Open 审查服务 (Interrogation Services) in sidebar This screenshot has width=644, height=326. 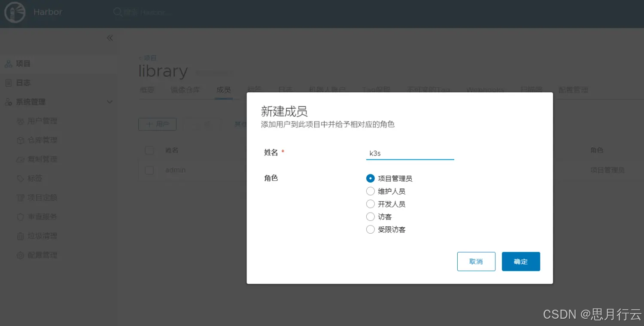click(42, 216)
